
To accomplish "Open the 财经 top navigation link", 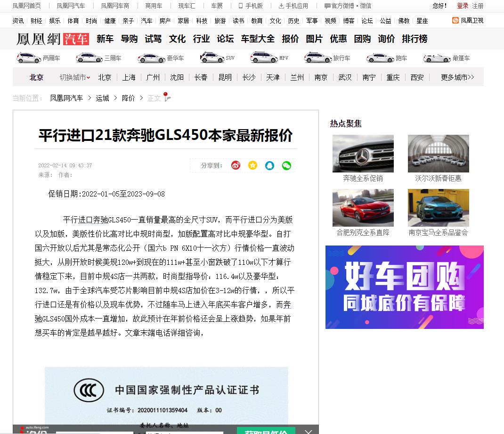I will click(36, 21).
